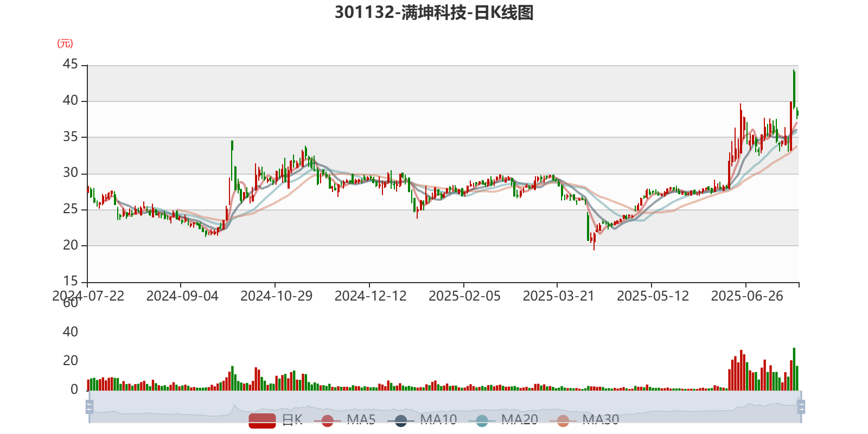This screenshot has height=434, width=868.
Task: Click the right data zoom slider handle
Action: tap(801, 406)
